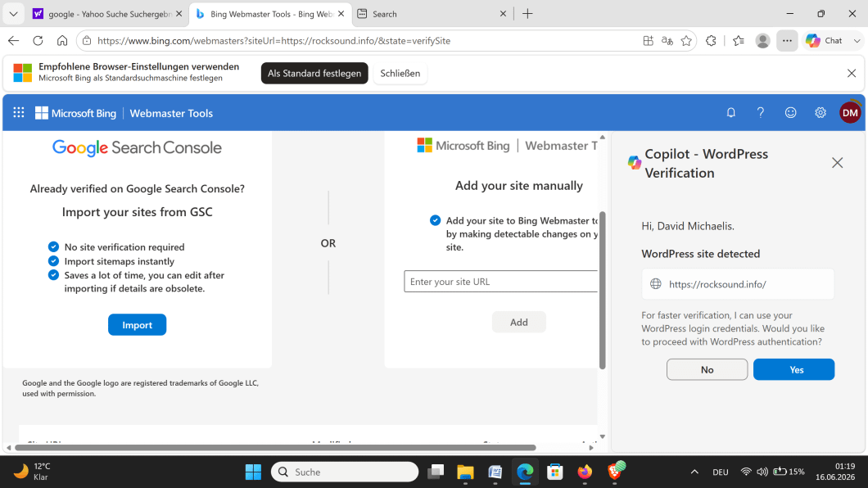
Task: Close the Copilot WordPress Verification panel
Action: 837,163
